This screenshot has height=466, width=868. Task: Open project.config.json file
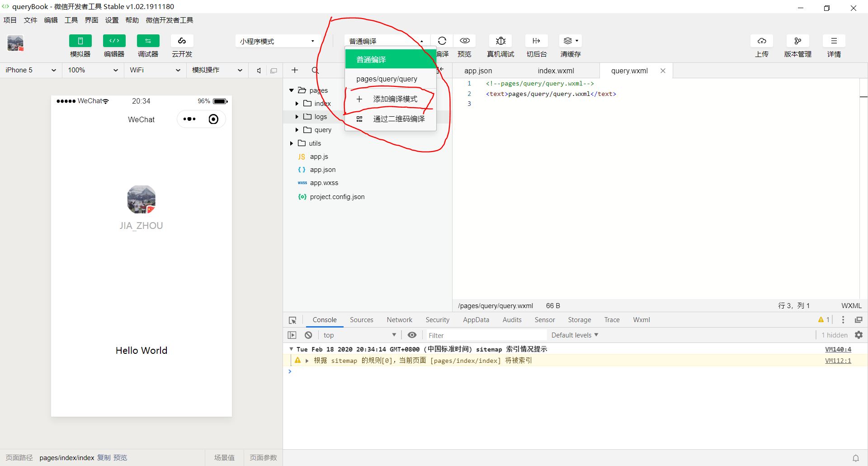(x=337, y=197)
